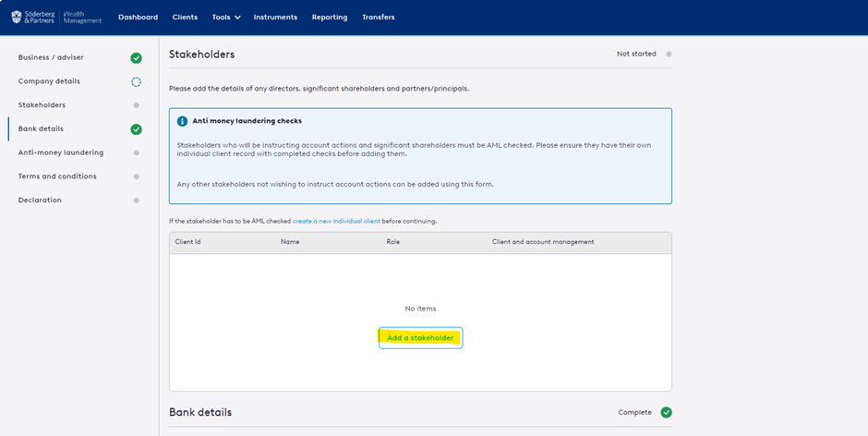Go to the Declaration sidebar step

click(x=40, y=200)
